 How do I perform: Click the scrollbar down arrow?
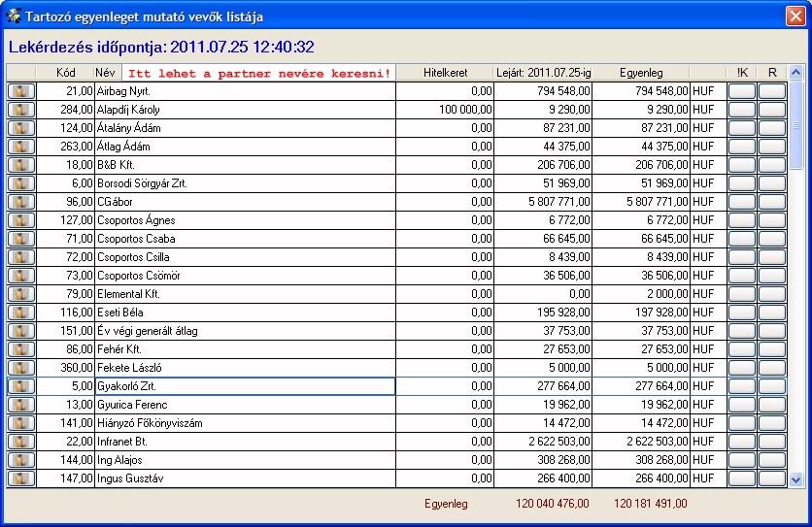(795, 479)
